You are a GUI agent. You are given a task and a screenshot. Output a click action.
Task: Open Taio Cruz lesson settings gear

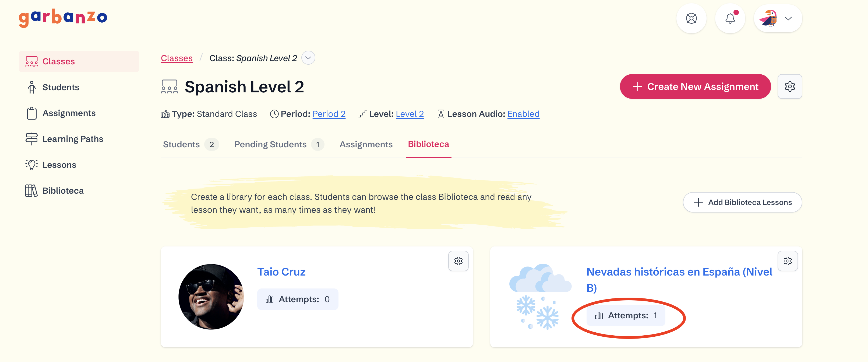pyautogui.click(x=458, y=261)
